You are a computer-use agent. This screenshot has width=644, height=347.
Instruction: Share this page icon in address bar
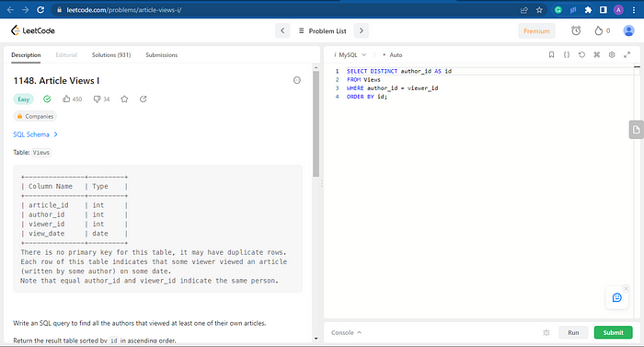click(x=524, y=10)
